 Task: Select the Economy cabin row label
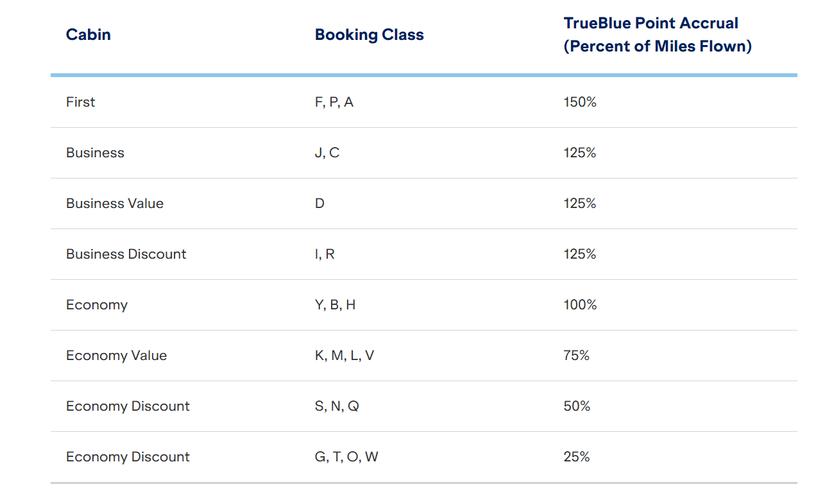pos(97,305)
